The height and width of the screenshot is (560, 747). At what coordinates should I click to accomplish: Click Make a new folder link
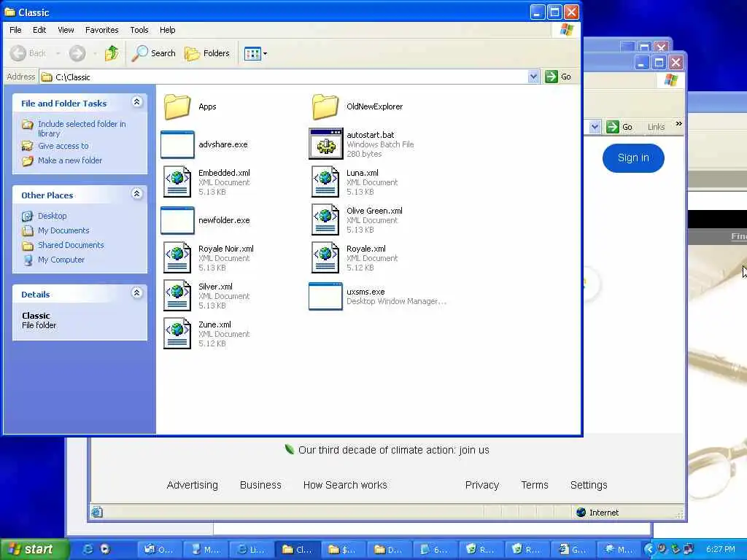click(x=70, y=160)
